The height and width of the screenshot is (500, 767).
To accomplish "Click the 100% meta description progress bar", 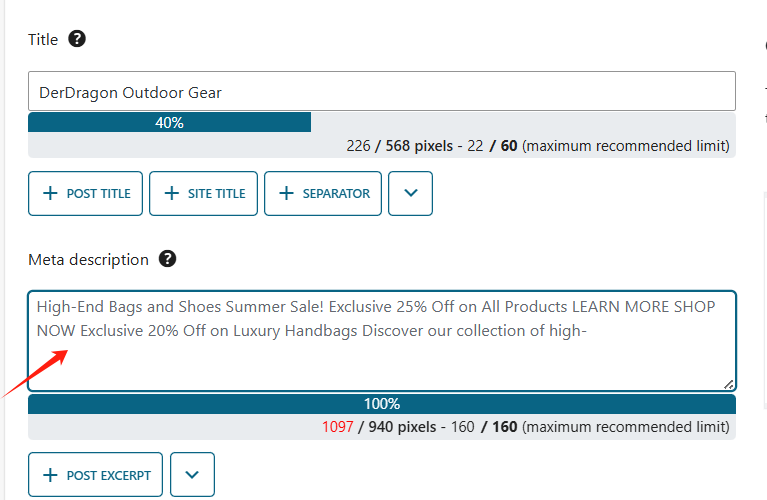I will click(x=381, y=404).
